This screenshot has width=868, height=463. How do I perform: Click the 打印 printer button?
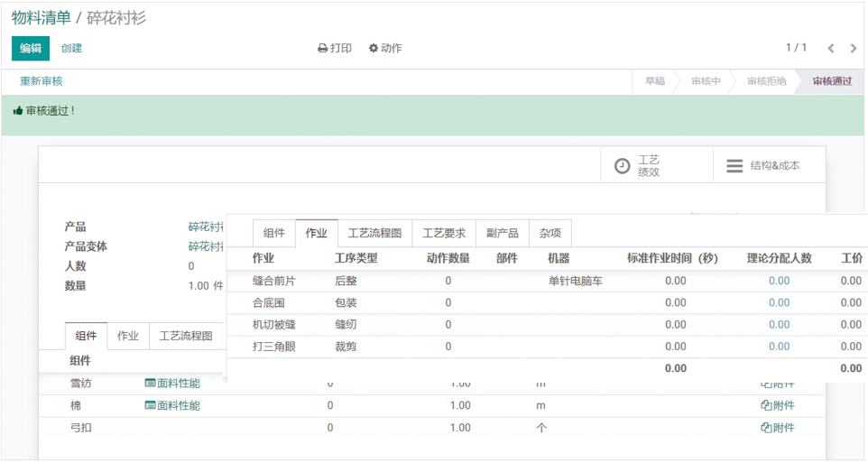pyautogui.click(x=335, y=48)
